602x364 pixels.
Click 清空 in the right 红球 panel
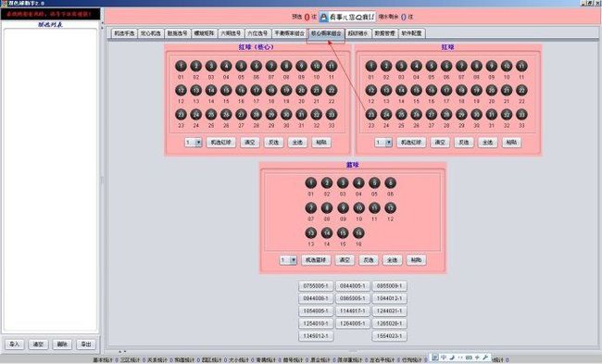click(440, 143)
